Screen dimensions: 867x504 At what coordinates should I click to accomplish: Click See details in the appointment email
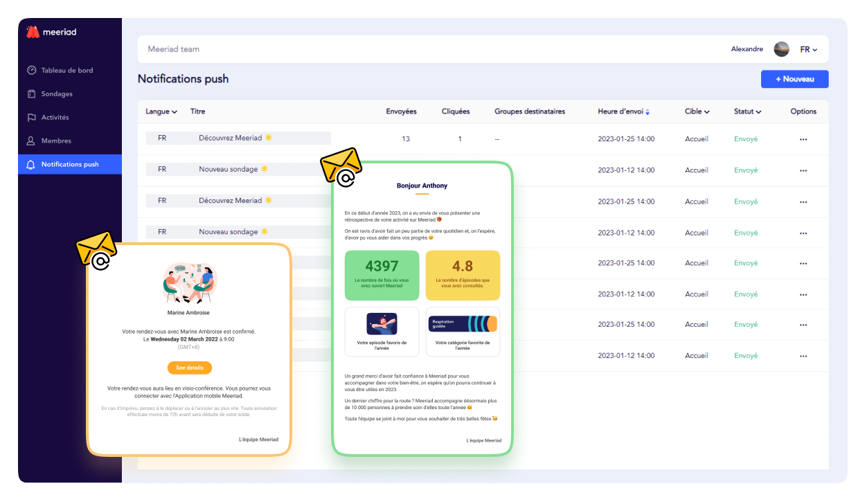click(x=190, y=368)
